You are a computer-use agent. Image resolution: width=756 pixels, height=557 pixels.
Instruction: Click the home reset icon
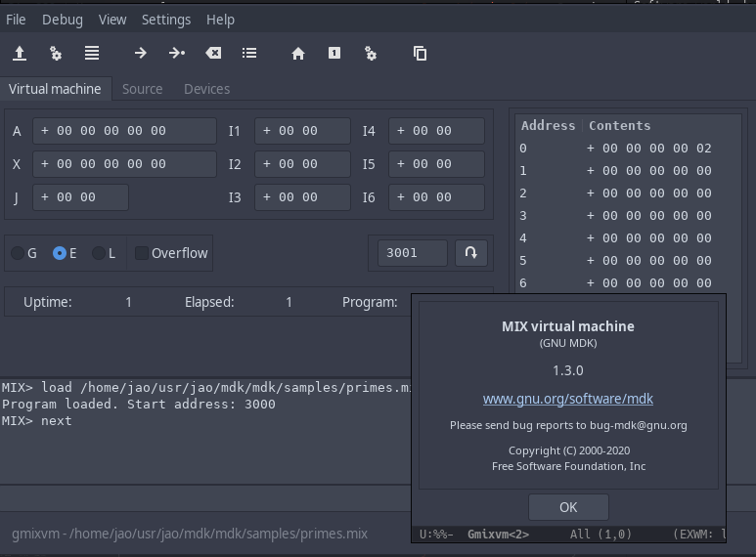pos(298,53)
